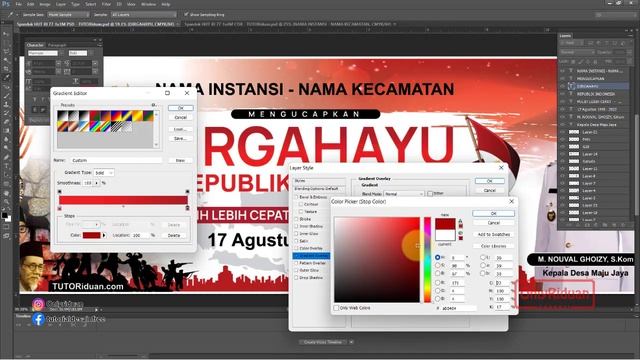Select the Zoom tool
640x360 pixels.
coord(6,202)
